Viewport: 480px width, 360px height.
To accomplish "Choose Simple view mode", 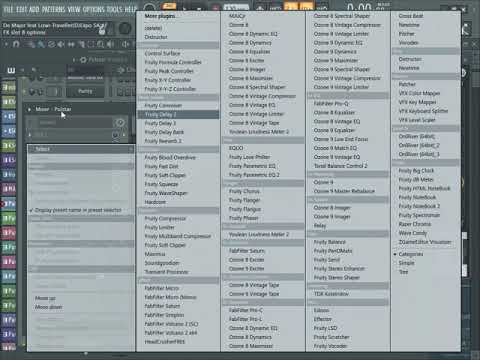I will pyautogui.click(x=406, y=263).
